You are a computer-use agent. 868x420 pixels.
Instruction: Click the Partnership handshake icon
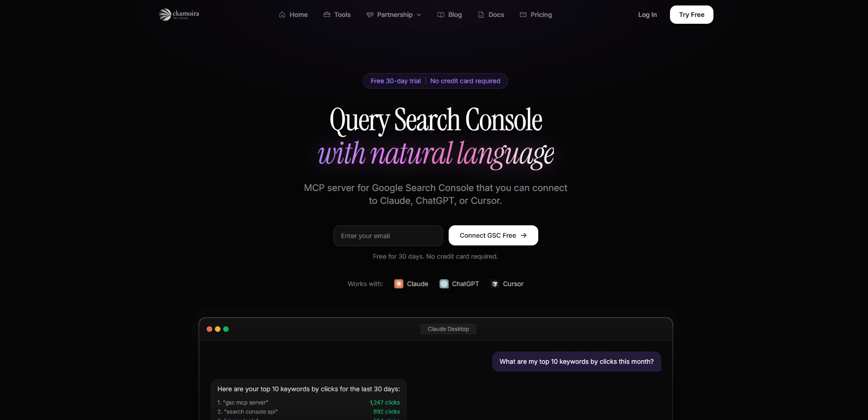(370, 15)
